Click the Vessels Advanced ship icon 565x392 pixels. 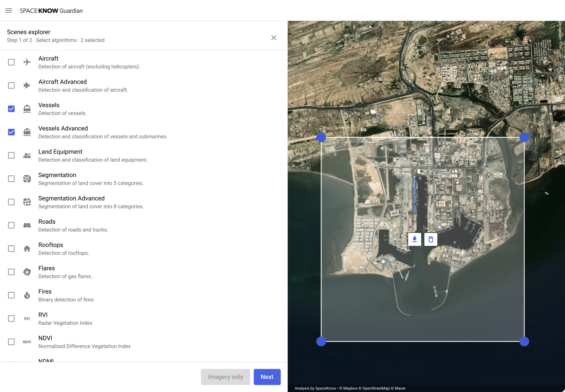[27, 132]
